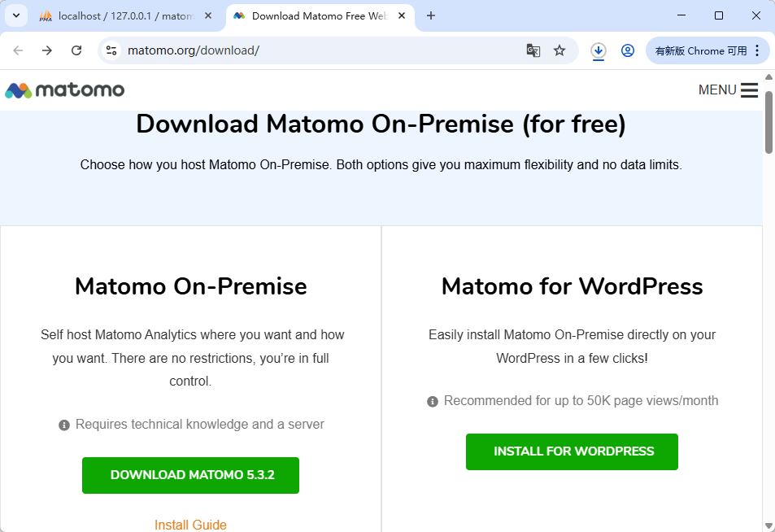
Task: Open the Chrome profile avatar icon
Action: pos(628,50)
